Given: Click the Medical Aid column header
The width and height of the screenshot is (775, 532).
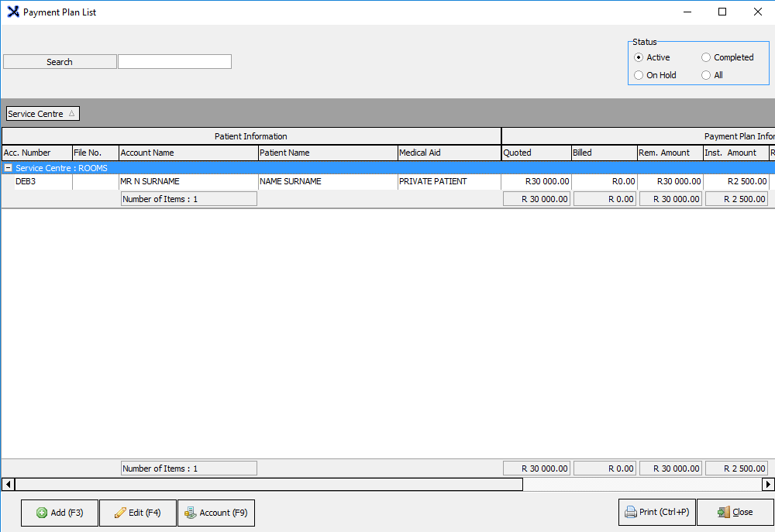Looking at the screenshot, I should point(449,153).
